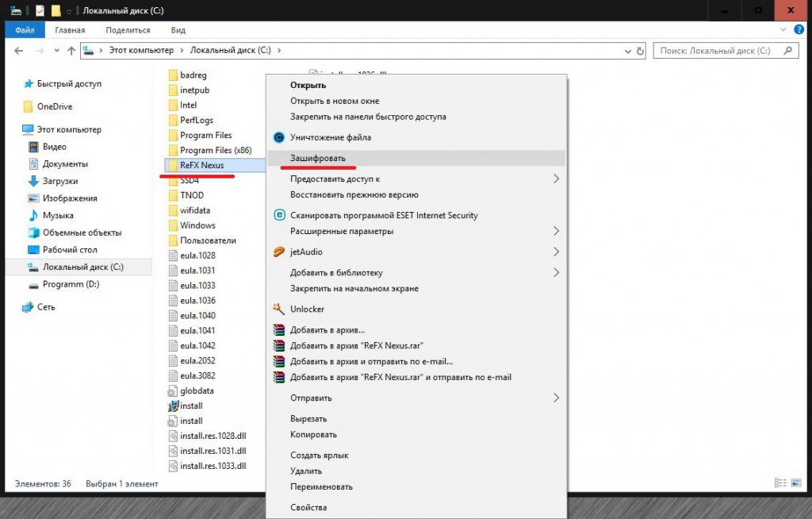Click the Properties quick-access icon in title bar
Image resolution: width=812 pixels, height=519 pixels.
point(40,10)
